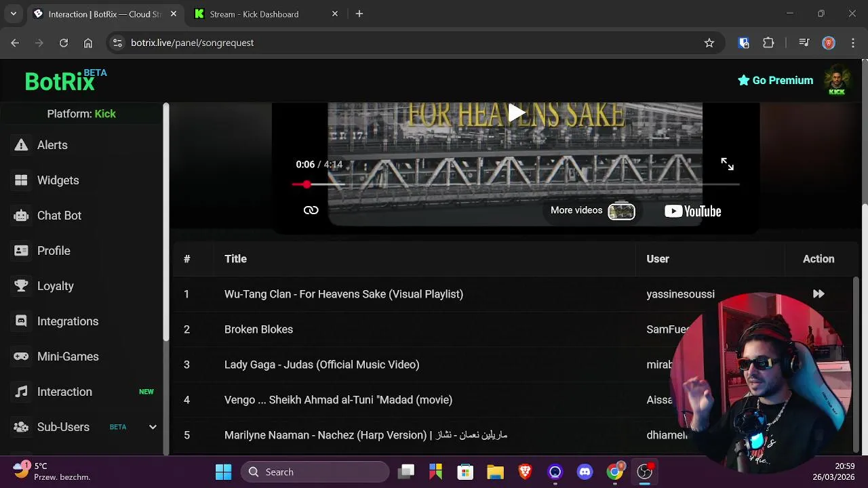
Task: Open a new browser tab
Action: [359, 14]
